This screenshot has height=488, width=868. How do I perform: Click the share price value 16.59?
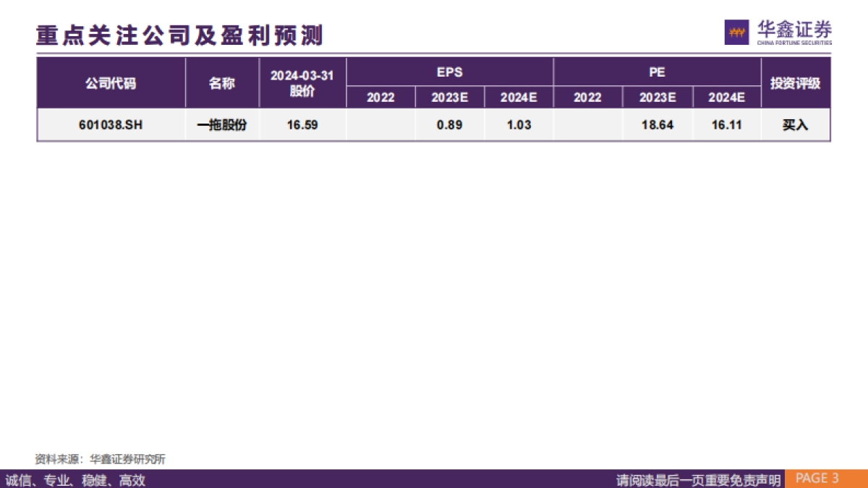click(302, 124)
